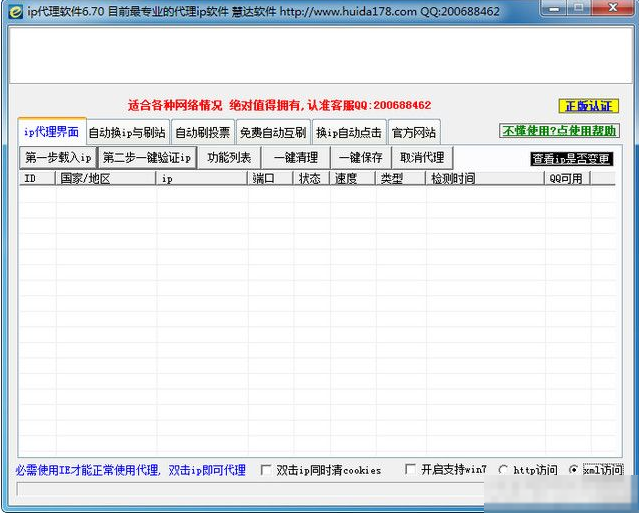Switch to the 自动换ip与刷站 tab
Viewport: 639px width, 513px height.
127,132
